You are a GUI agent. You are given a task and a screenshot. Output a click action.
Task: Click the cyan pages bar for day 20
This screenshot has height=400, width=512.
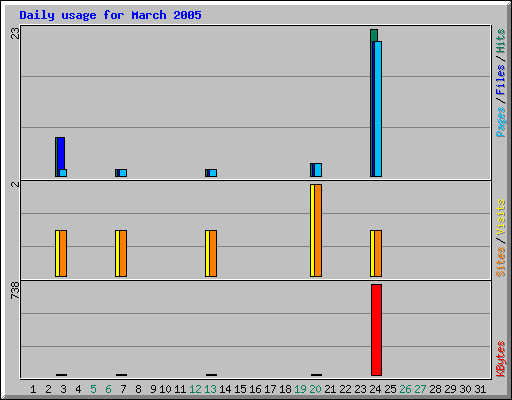click(x=318, y=170)
